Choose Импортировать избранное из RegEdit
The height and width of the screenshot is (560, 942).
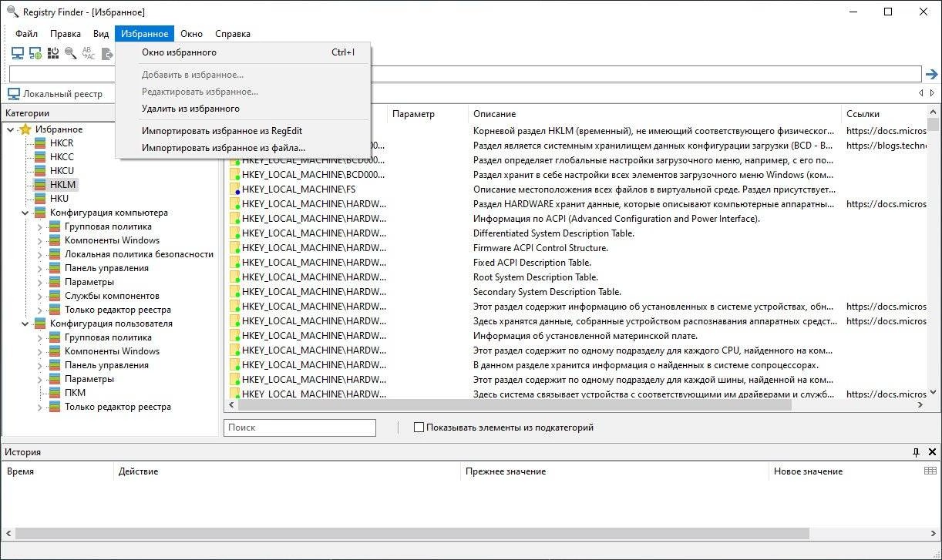tap(243, 131)
